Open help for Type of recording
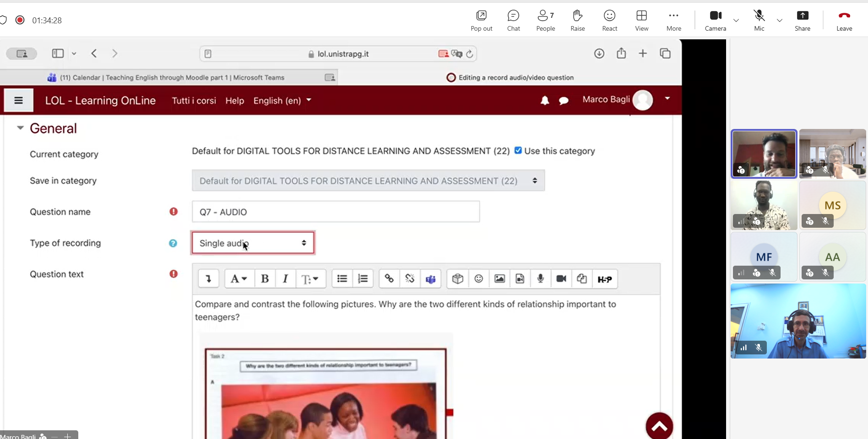The width and height of the screenshot is (868, 439). pos(173,243)
